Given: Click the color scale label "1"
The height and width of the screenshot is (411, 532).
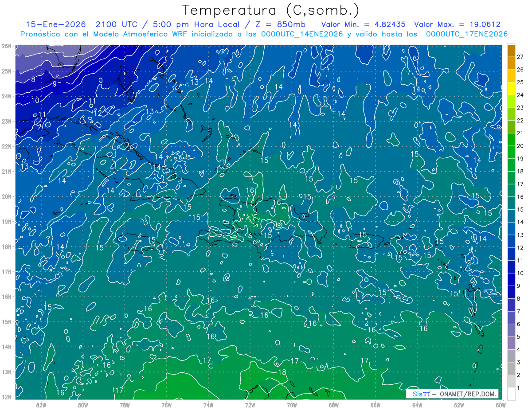Looking at the screenshot, I should click(x=519, y=388).
